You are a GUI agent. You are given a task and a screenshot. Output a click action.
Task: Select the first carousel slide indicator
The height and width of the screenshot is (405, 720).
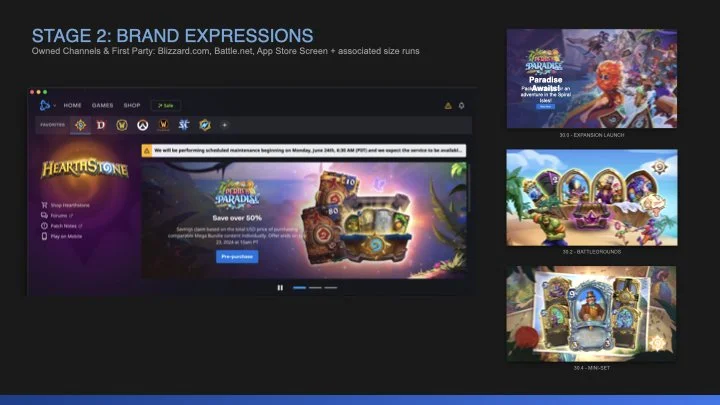coord(299,288)
